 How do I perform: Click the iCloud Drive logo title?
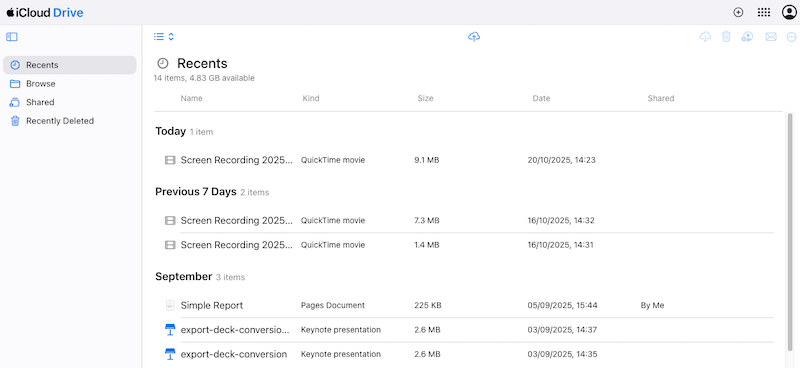pyautogui.click(x=45, y=13)
